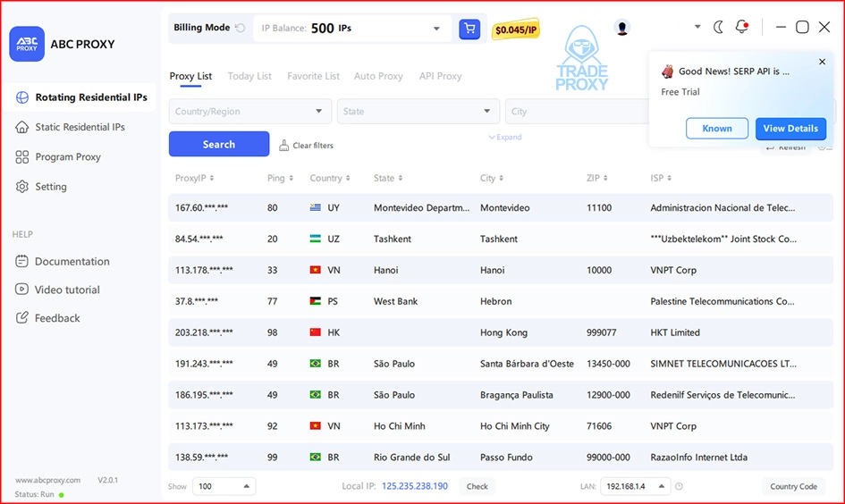Viewport: 845px width, 504px height.
Task: Select the 191.243.***.*** Santa Bárbara d'Oeste row
Action: [501, 364]
